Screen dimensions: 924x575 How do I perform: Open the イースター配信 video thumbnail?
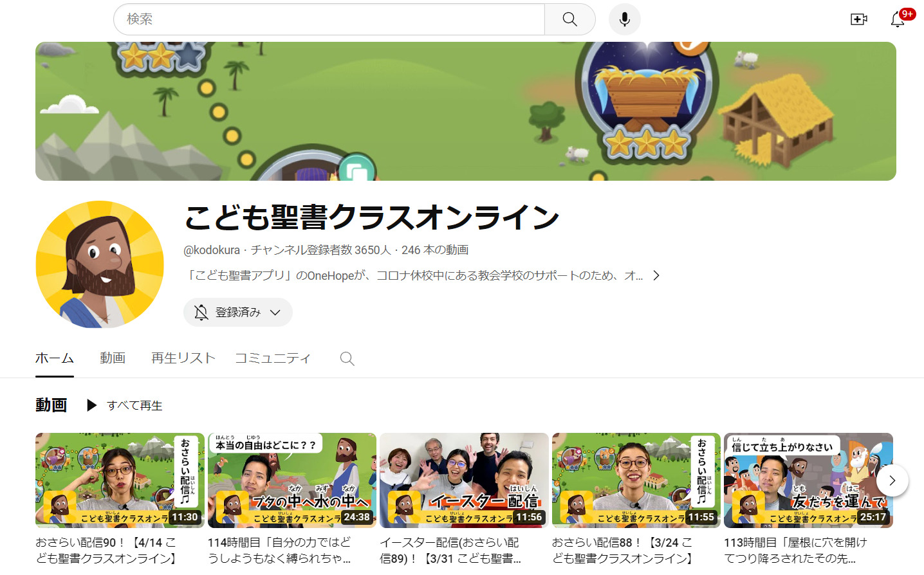[x=464, y=480]
